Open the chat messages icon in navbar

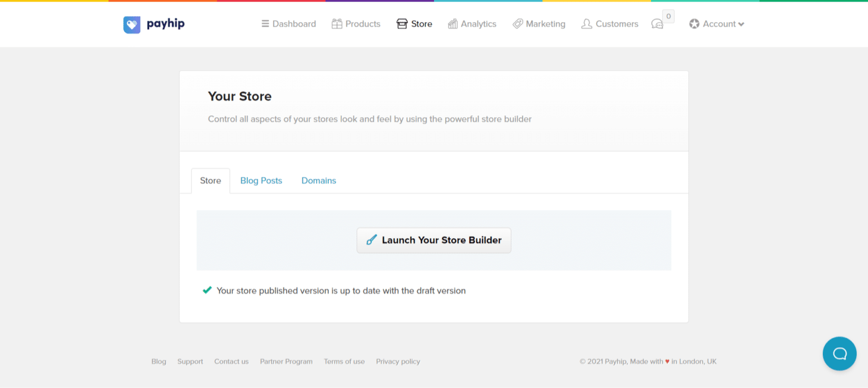657,24
